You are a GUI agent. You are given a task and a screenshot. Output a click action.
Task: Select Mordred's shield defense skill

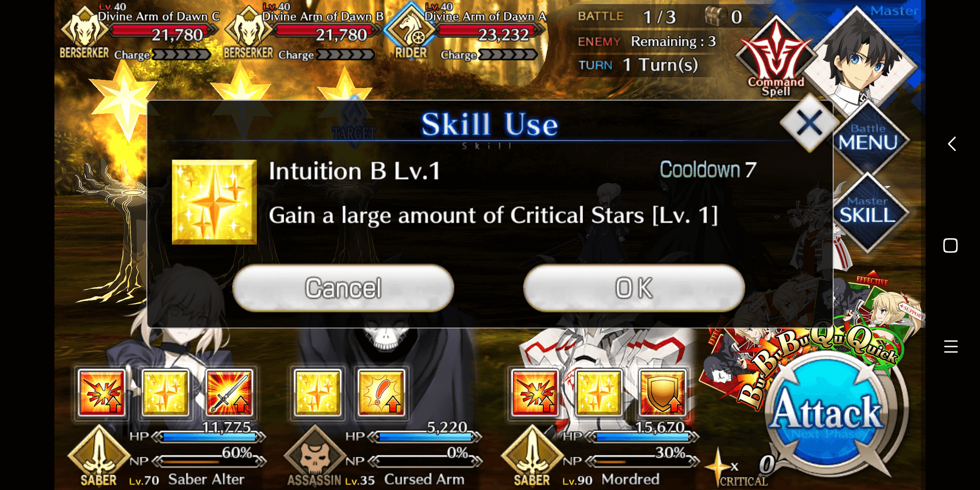(662, 393)
